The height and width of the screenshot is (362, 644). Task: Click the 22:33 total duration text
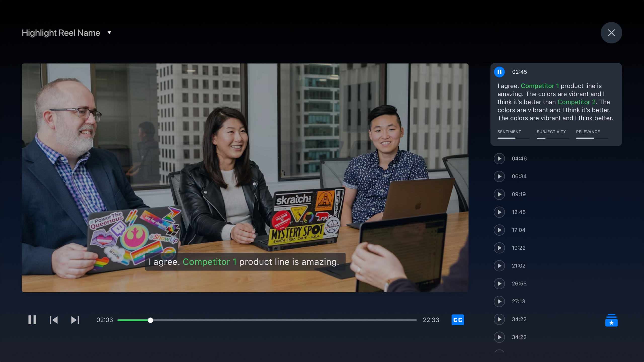[431, 320]
